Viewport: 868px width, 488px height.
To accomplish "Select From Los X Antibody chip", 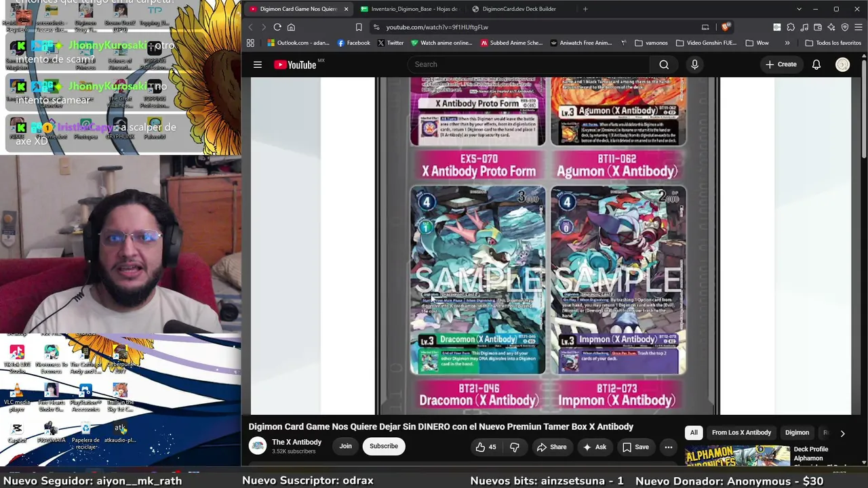I will (741, 432).
